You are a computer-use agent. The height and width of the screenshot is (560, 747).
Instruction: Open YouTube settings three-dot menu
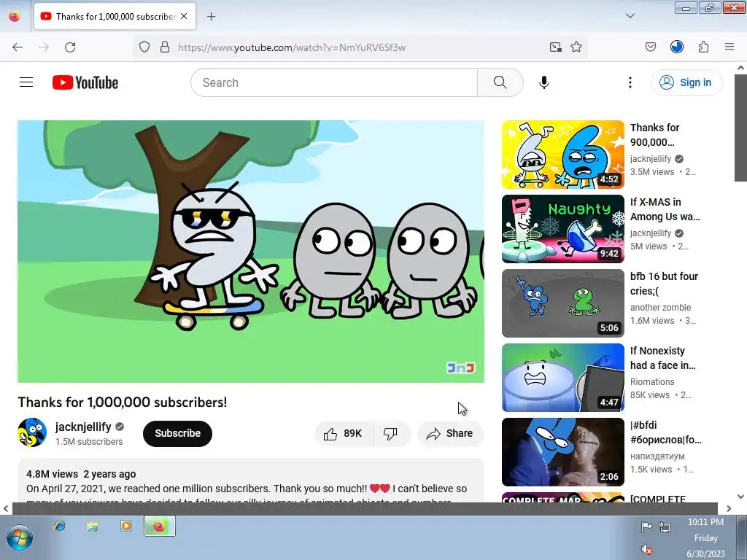(630, 82)
